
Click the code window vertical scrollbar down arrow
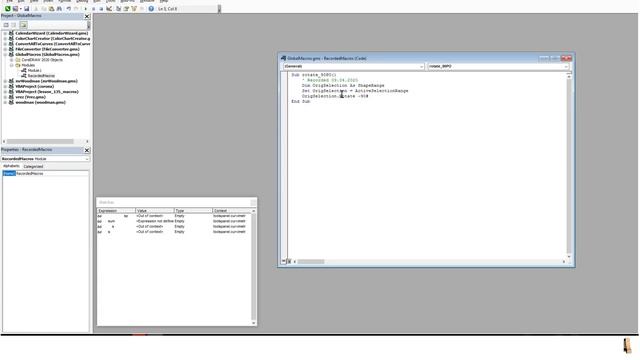click(x=569, y=256)
